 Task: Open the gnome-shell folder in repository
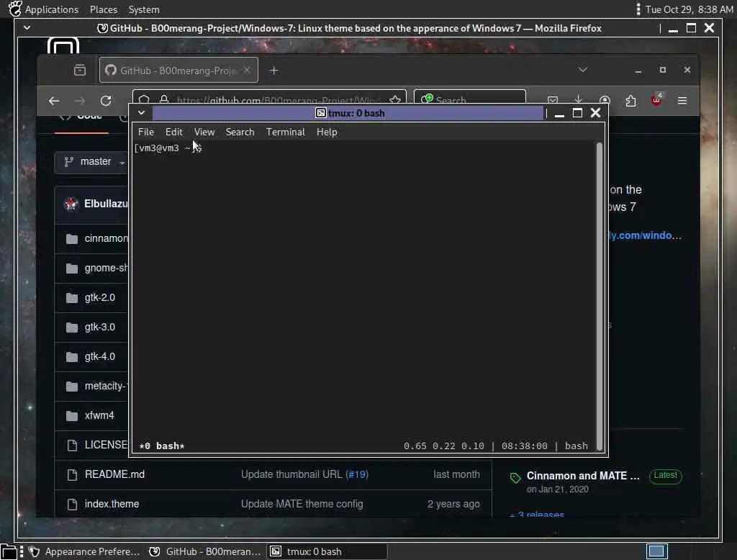tap(107, 268)
